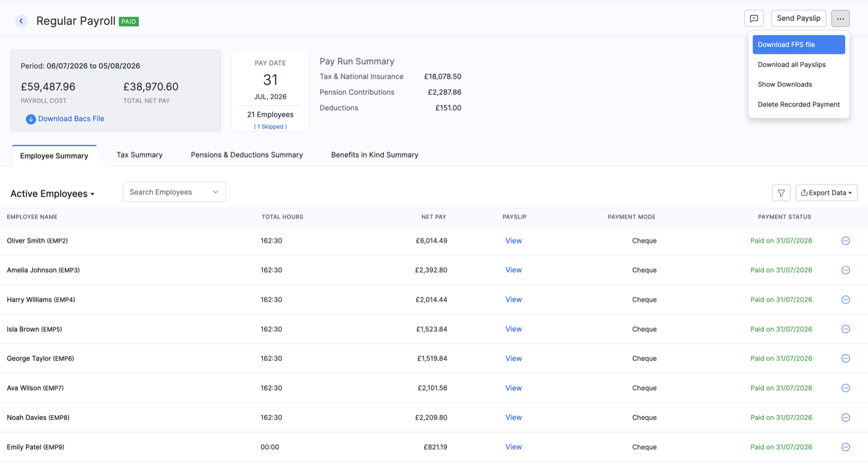Open row actions for Amelia Johnson

click(846, 270)
